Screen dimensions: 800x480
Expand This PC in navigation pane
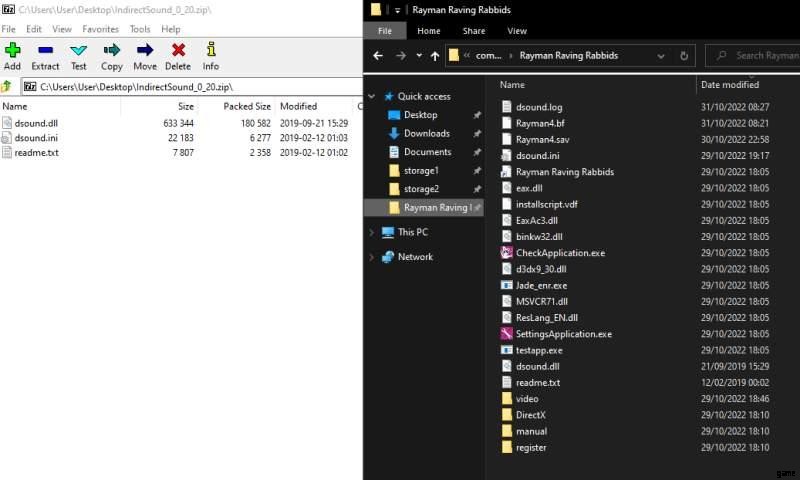point(372,232)
